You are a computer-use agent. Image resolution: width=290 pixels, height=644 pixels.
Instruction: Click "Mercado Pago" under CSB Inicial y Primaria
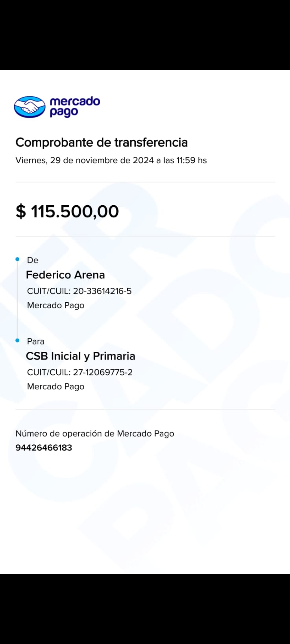(x=56, y=386)
